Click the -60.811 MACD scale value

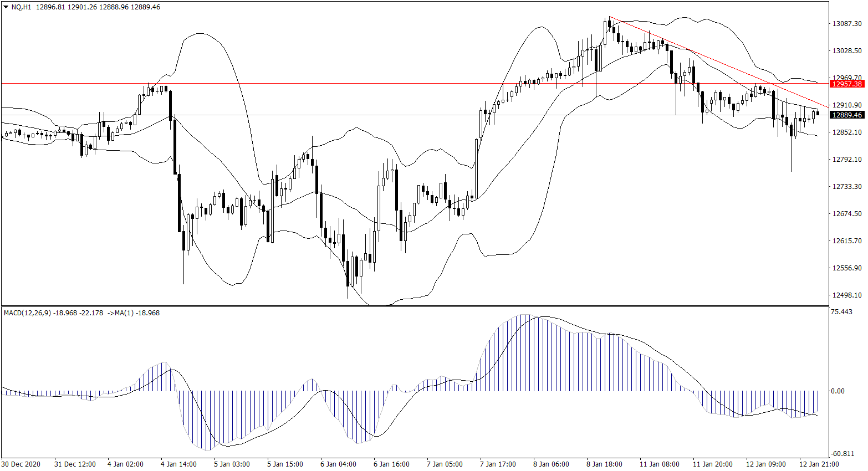point(841,454)
